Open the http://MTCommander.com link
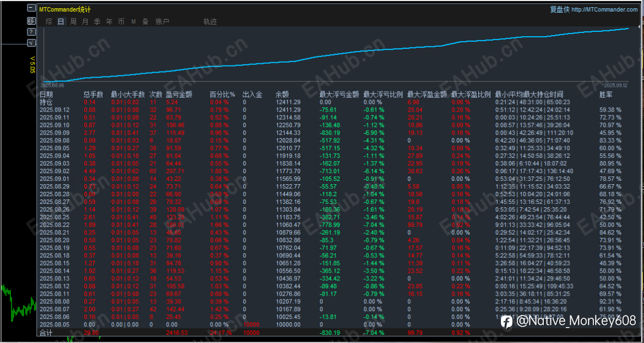 pyautogui.click(x=604, y=9)
